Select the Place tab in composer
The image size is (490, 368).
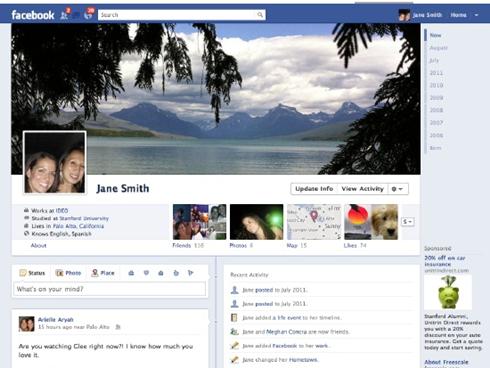tap(103, 273)
